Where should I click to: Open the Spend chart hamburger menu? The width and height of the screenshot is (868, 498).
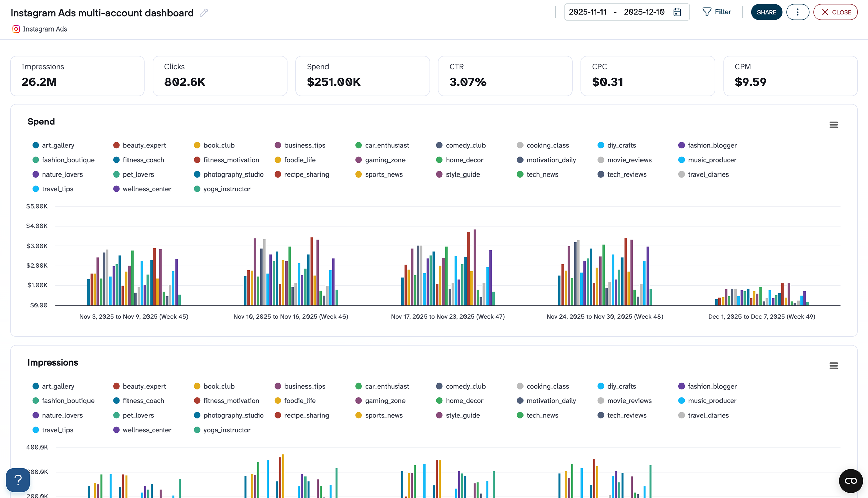[x=833, y=125]
